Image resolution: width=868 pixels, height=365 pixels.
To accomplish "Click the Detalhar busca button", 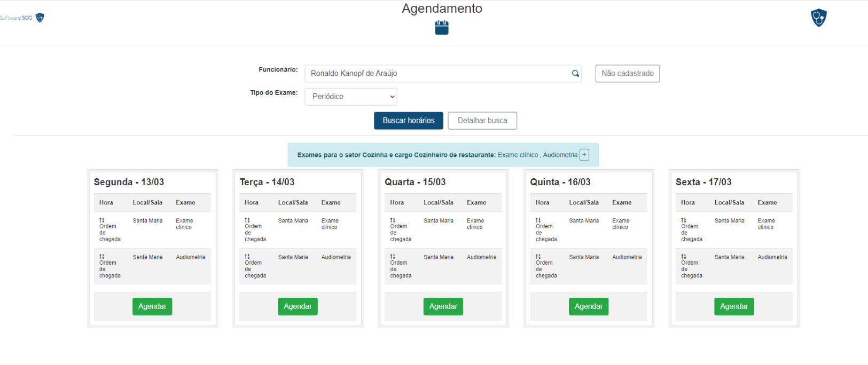I will click(x=482, y=121).
